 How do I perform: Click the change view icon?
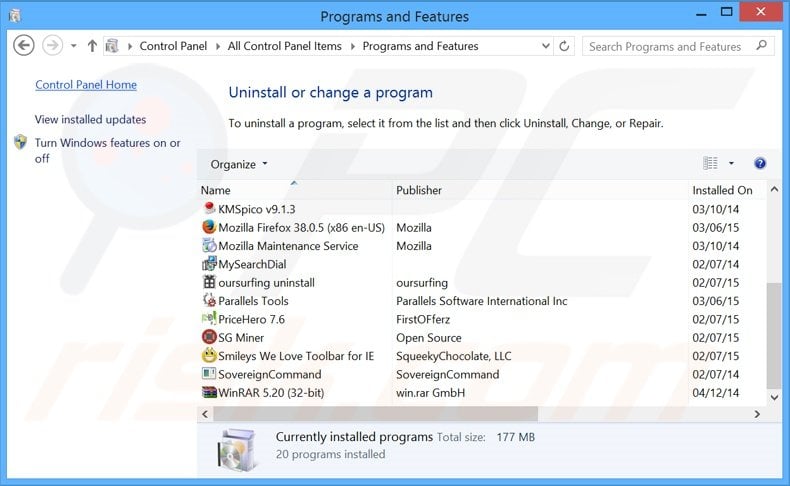(710, 163)
